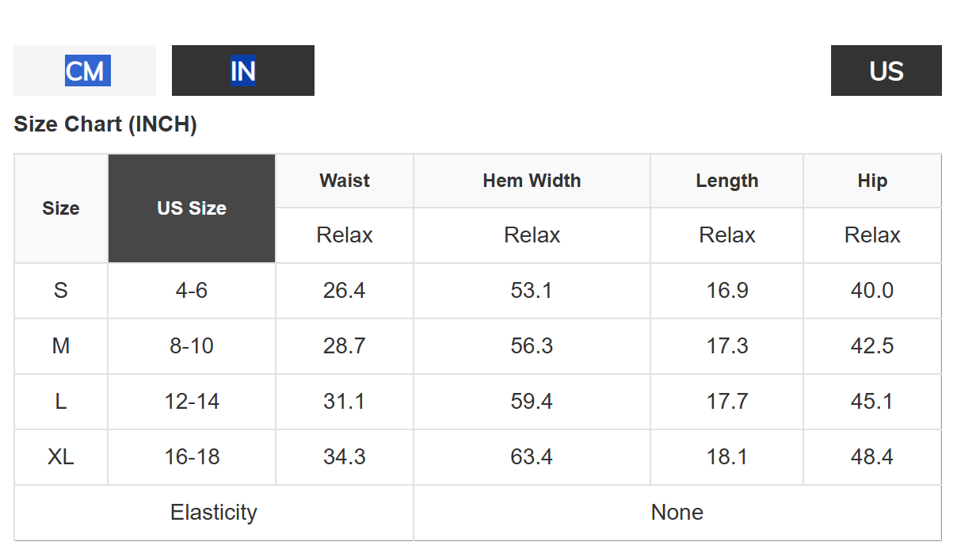Click the Elasticity row label
Image resolution: width=980 pixels, height=553 pixels.
pyautogui.click(x=214, y=513)
